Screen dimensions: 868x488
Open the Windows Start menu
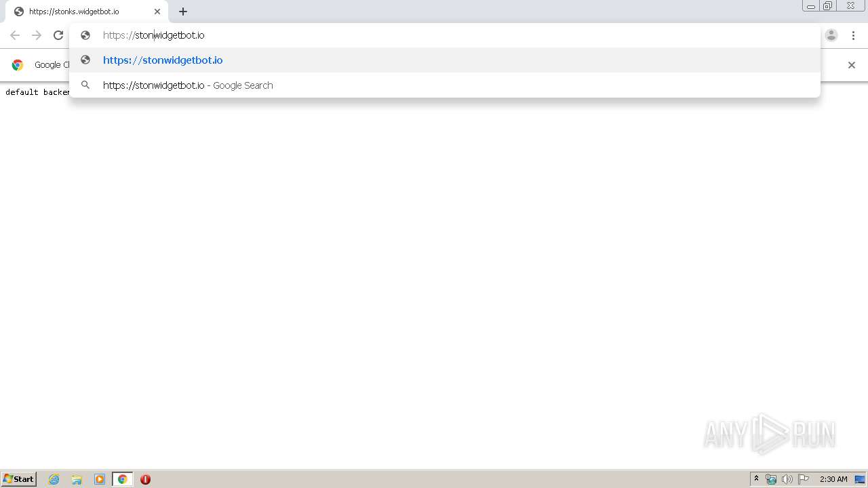[x=19, y=479]
